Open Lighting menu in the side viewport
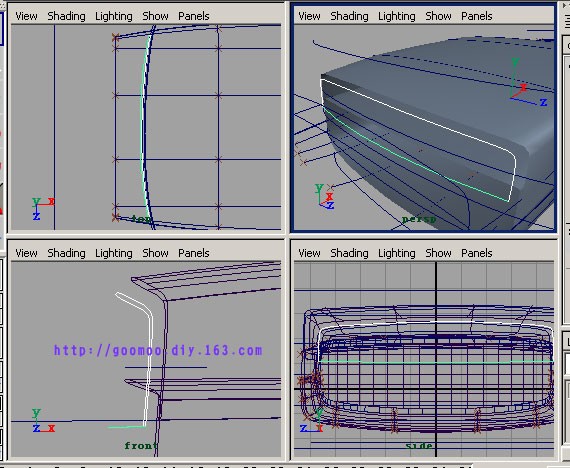Image resolution: width=570 pixels, height=468 pixels. click(397, 253)
